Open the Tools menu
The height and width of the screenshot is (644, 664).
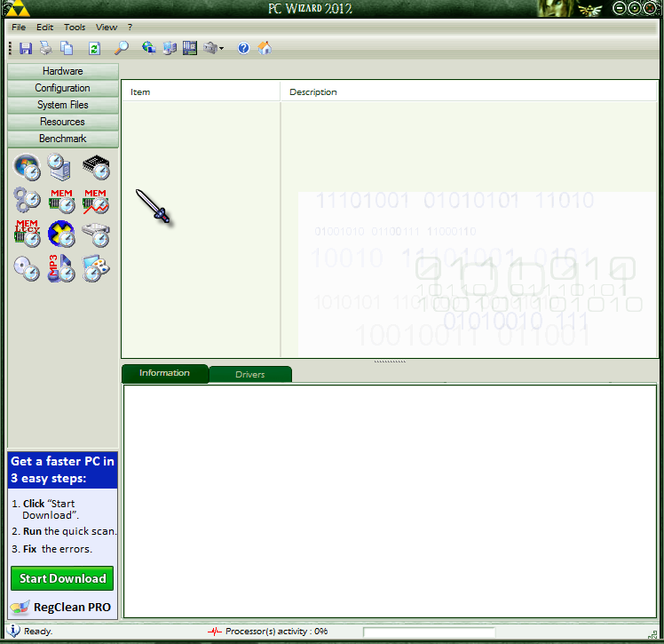pyautogui.click(x=75, y=28)
